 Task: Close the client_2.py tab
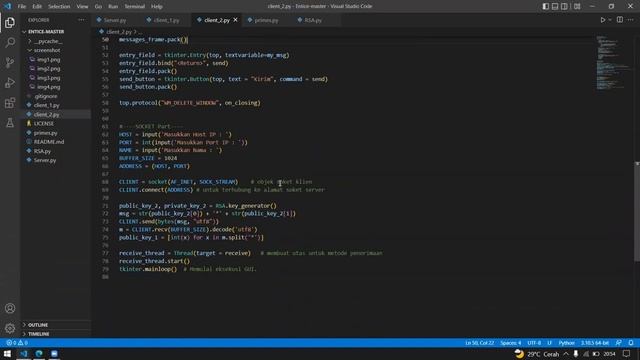point(236,20)
